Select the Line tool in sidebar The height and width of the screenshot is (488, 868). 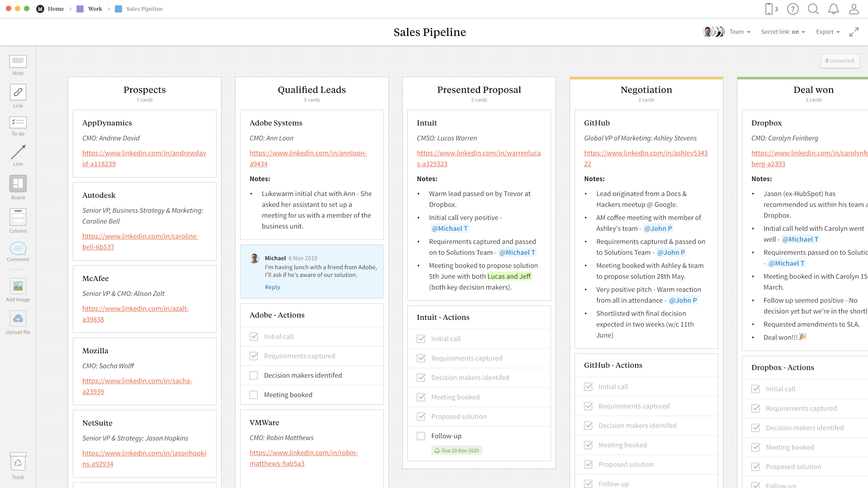pyautogui.click(x=18, y=155)
